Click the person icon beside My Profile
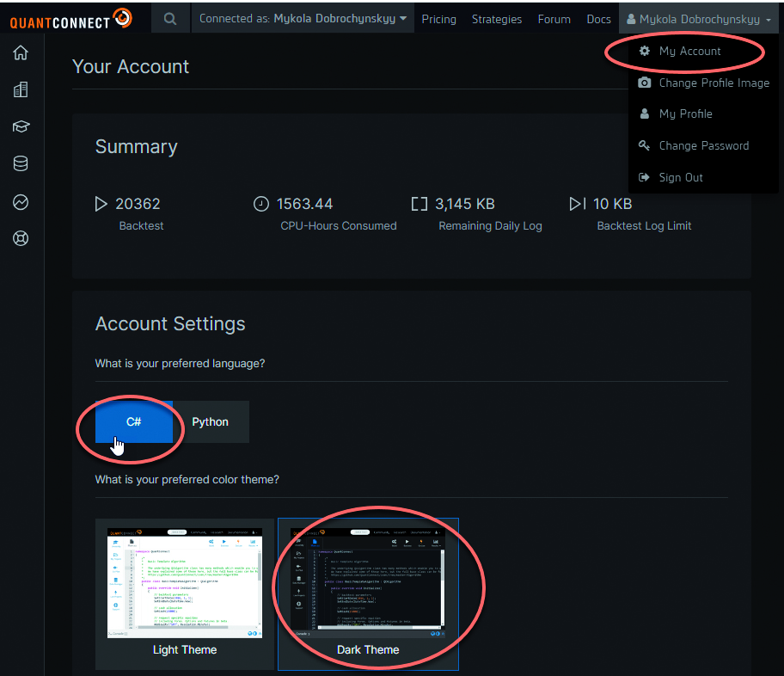The height and width of the screenshot is (676, 784). pos(645,114)
